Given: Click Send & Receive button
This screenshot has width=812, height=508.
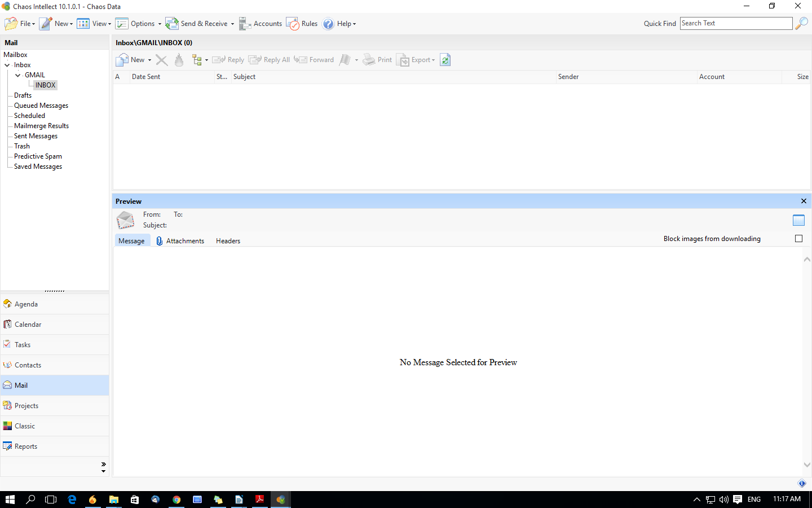Looking at the screenshot, I should [197, 24].
